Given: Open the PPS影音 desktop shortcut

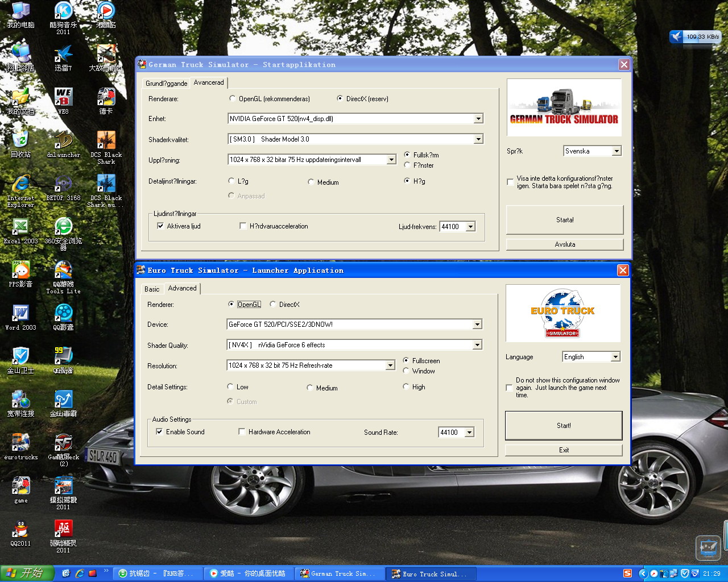Looking at the screenshot, I should pos(20,275).
